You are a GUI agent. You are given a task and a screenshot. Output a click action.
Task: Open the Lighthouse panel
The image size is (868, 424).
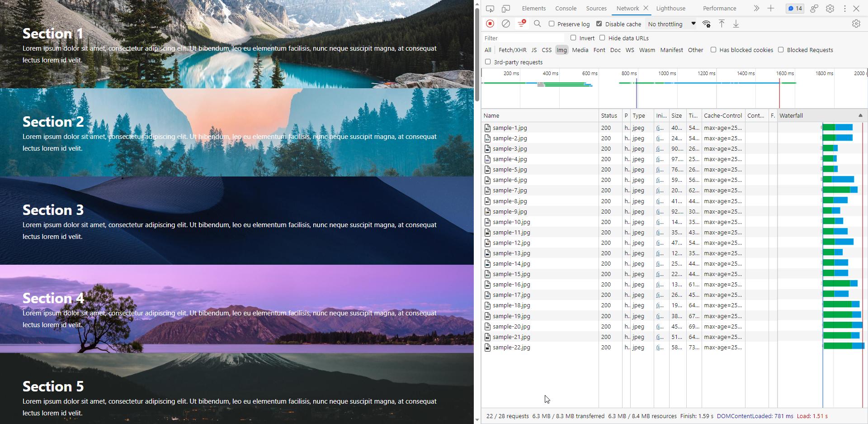(671, 8)
